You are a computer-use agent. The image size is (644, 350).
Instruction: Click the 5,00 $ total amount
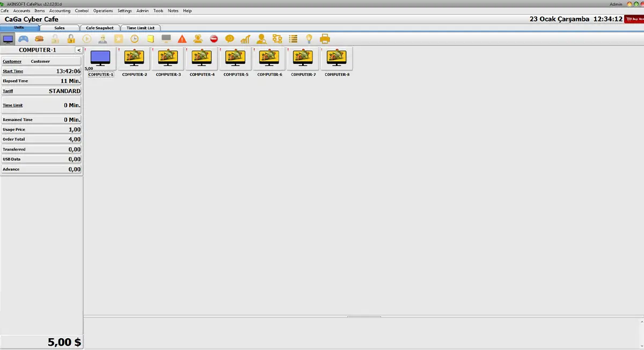(64, 342)
